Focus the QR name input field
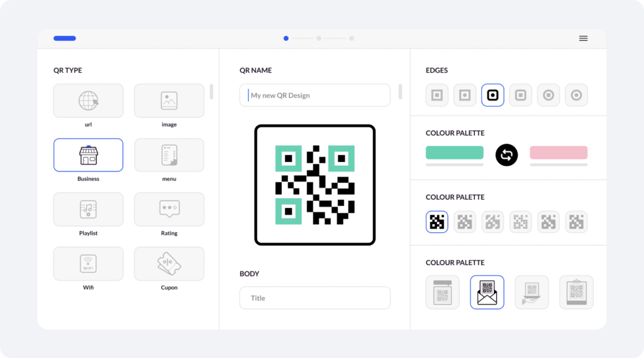Image resolution: width=644 pixels, height=358 pixels. tap(315, 95)
